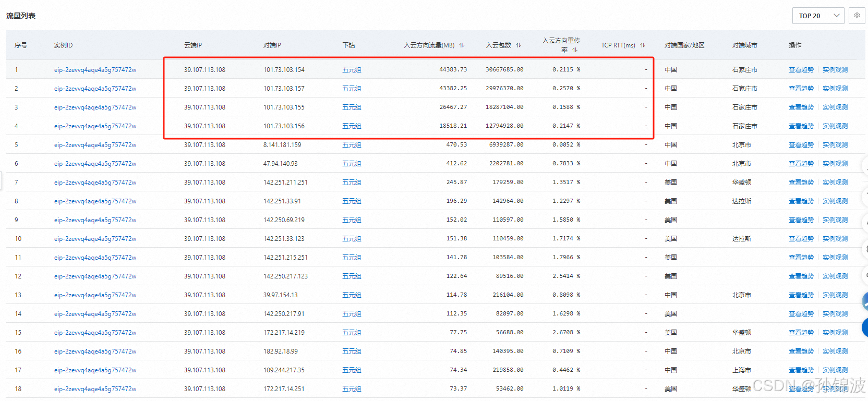Click the 流量列表 section title
Screen dimensions: 868x401
click(x=21, y=16)
